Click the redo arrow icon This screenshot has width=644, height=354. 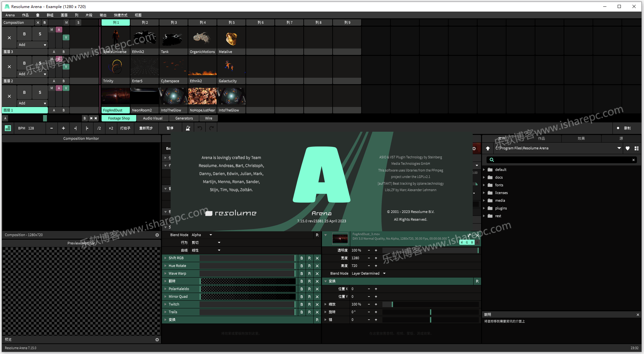point(211,128)
